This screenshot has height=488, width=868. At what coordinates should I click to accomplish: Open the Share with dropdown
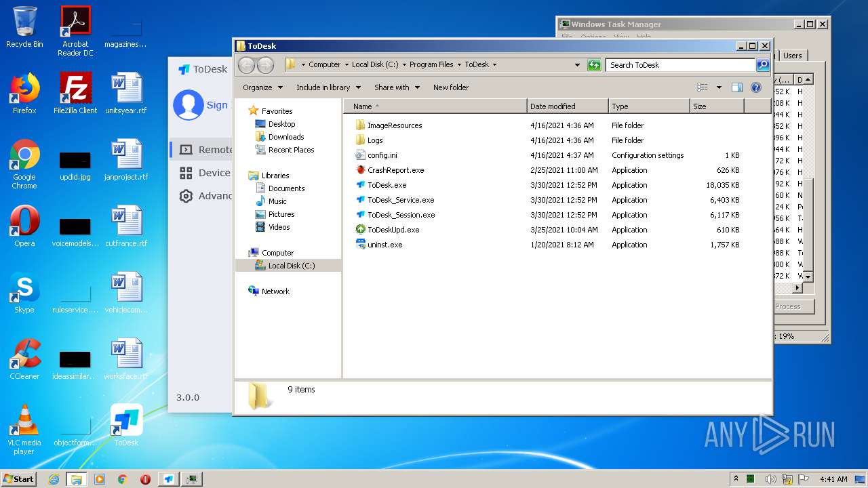pos(397,87)
